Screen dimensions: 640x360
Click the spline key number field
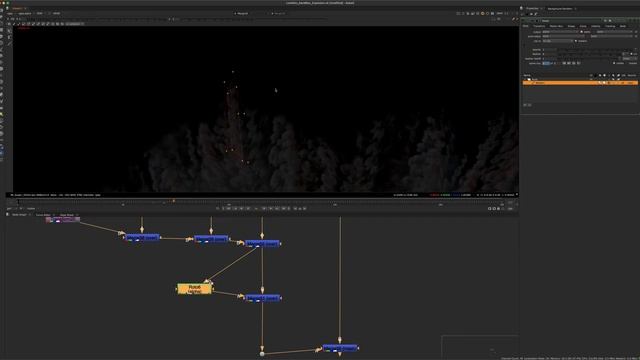(546, 63)
